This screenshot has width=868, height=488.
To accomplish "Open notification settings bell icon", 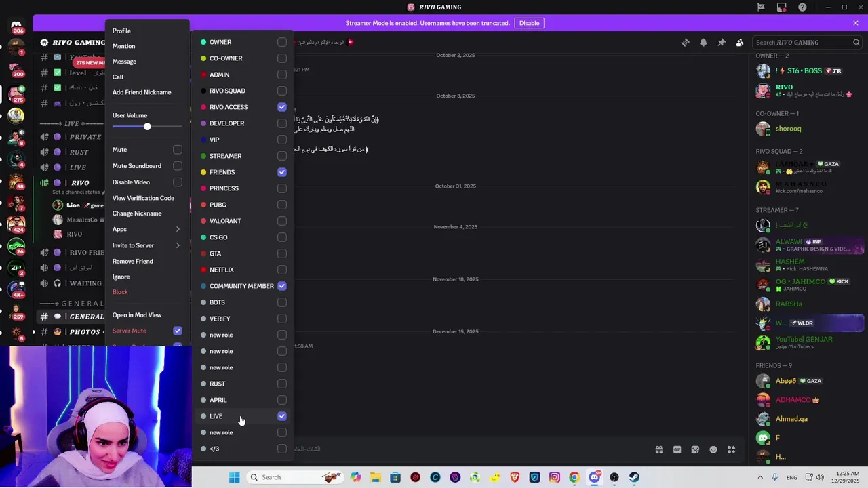I will [703, 42].
